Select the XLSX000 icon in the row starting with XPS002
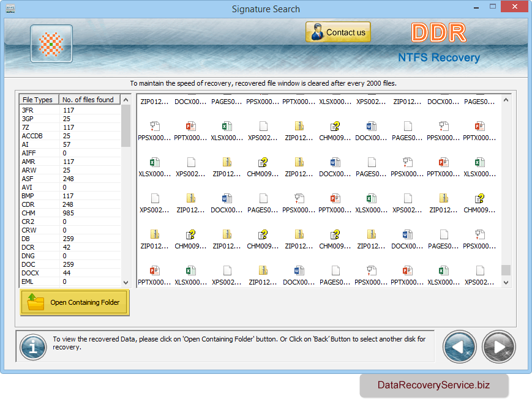 point(371,198)
